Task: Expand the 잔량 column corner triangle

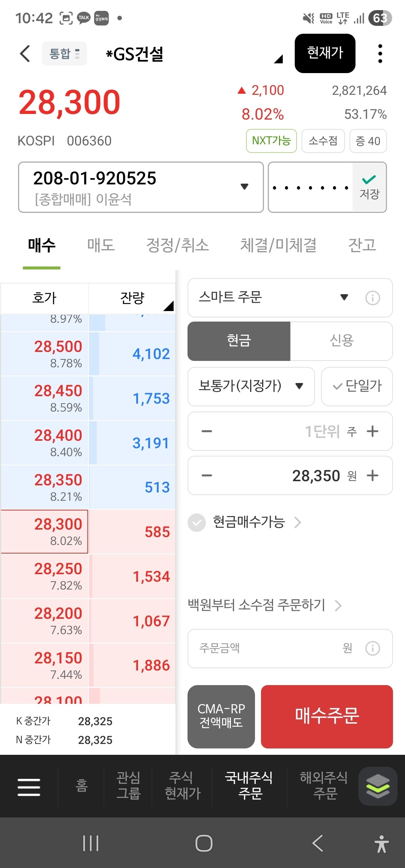Action: coord(168,306)
